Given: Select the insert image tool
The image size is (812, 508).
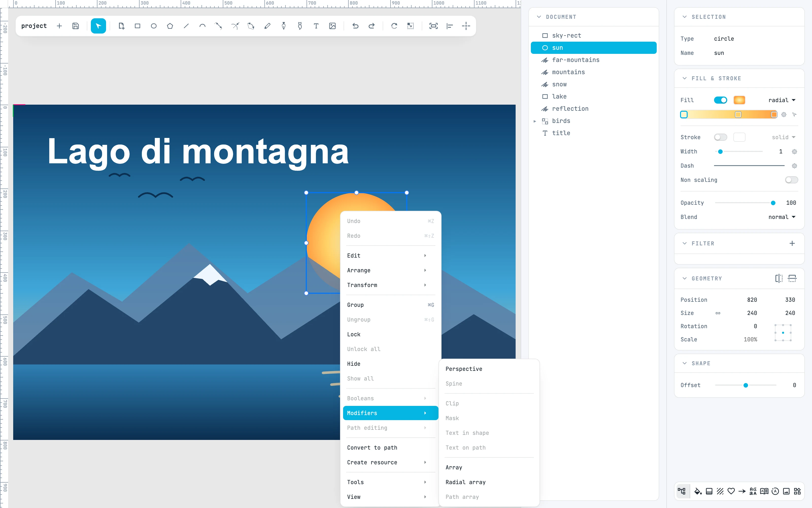Looking at the screenshot, I should [x=332, y=26].
